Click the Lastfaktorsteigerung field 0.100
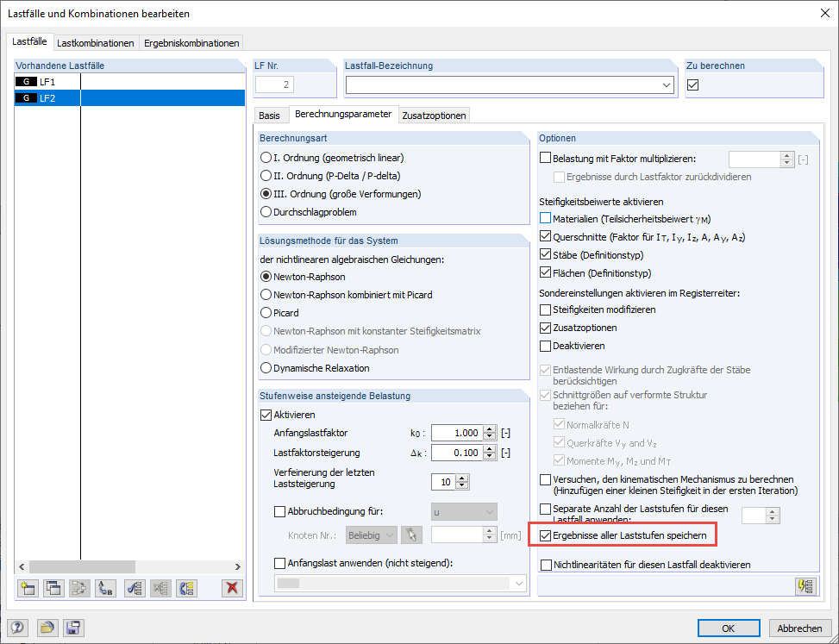The height and width of the screenshot is (644, 839). (x=457, y=453)
